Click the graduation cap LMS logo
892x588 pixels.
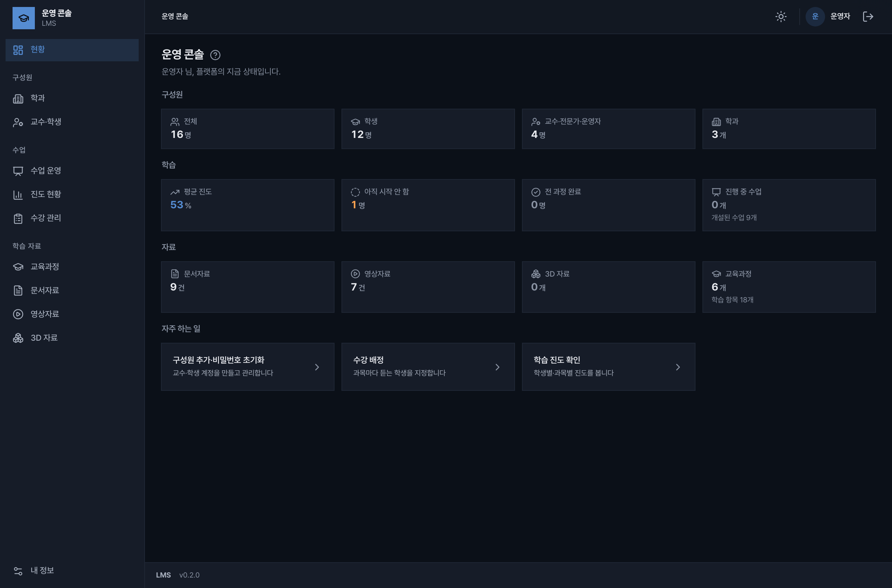(24, 18)
